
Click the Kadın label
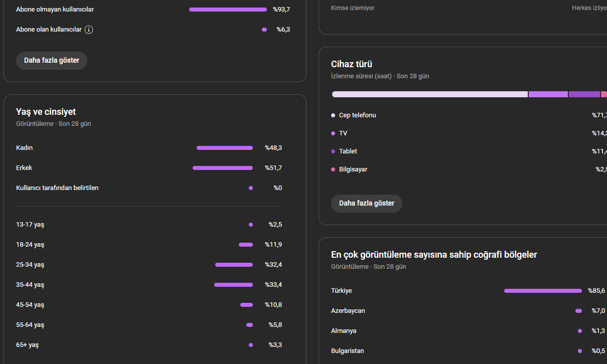(25, 148)
